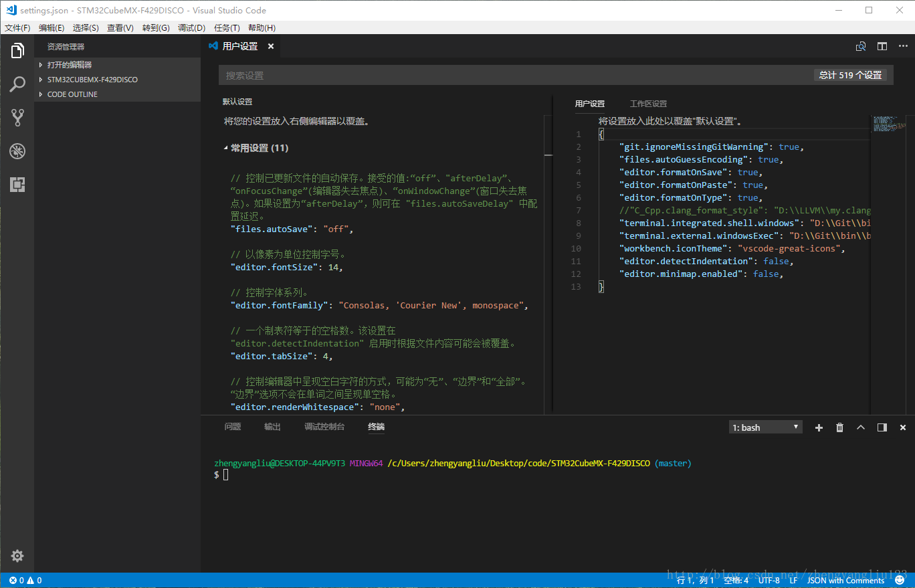
Task: Switch to the 问题 panel tab
Action: [x=233, y=427]
